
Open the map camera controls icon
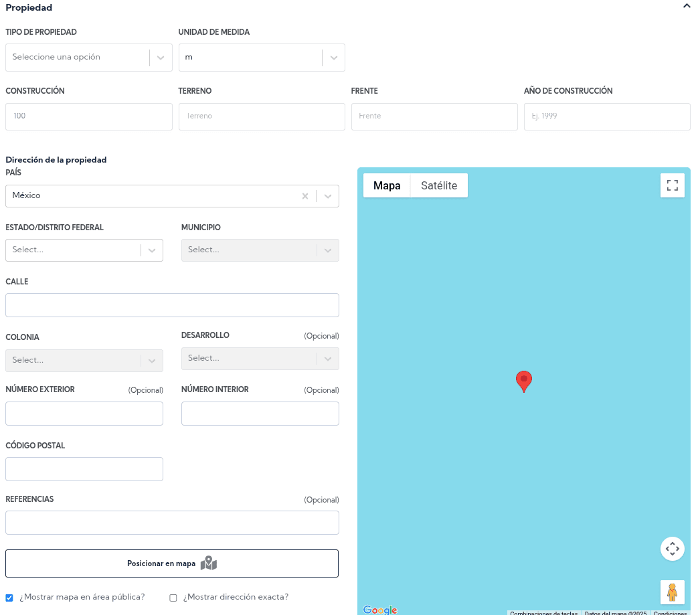672,549
